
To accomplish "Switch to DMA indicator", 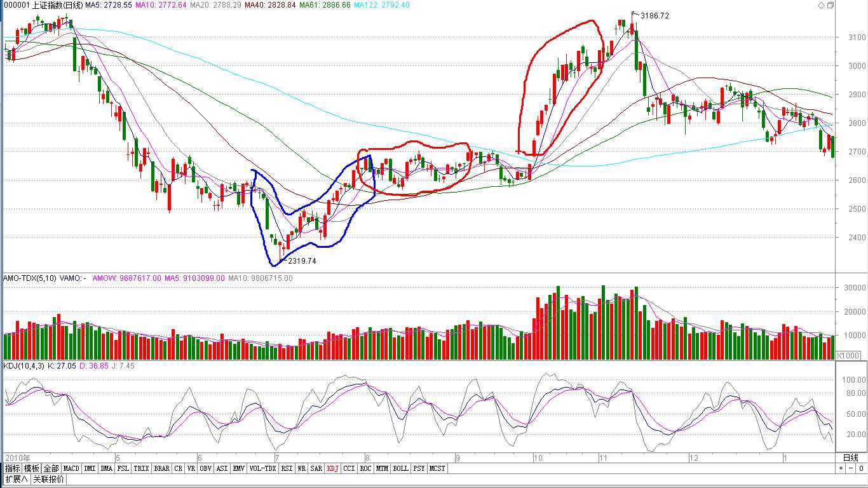I will 106,468.
